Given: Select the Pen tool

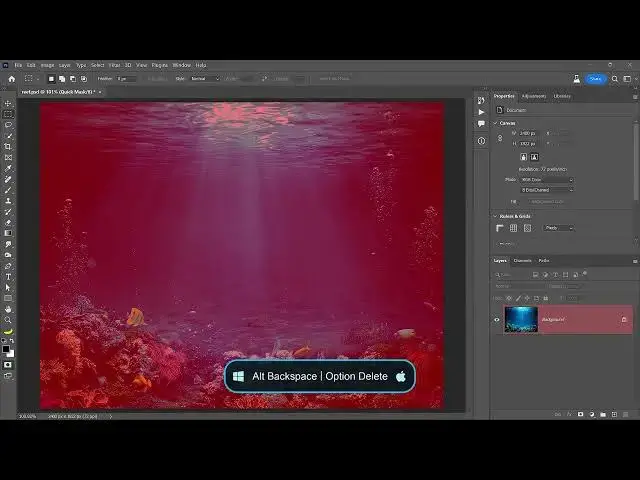Looking at the screenshot, I should click(8, 266).
